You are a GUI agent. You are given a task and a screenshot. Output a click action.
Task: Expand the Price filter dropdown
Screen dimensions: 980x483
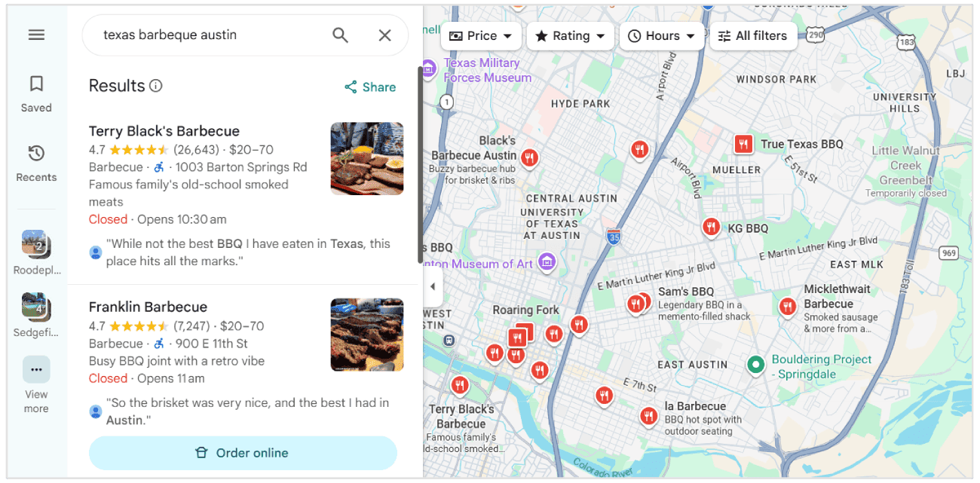(x=481, y=35)
